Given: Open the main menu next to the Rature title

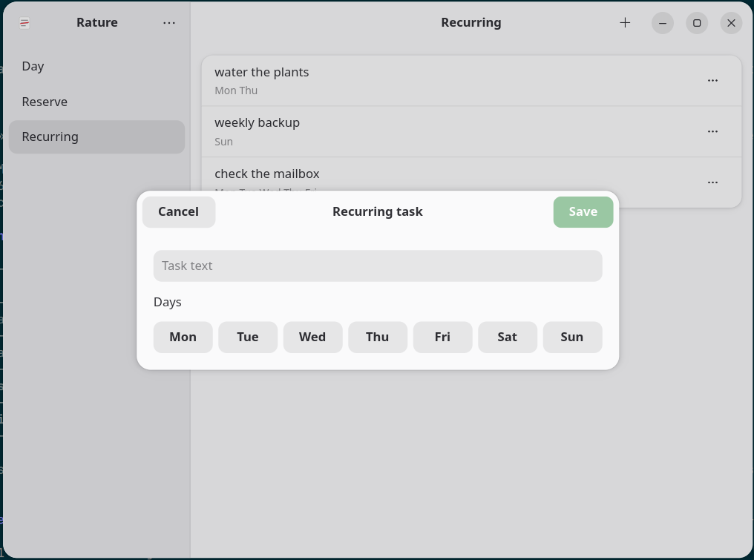Looking at the screenshot, I should (x=168, y=22).
